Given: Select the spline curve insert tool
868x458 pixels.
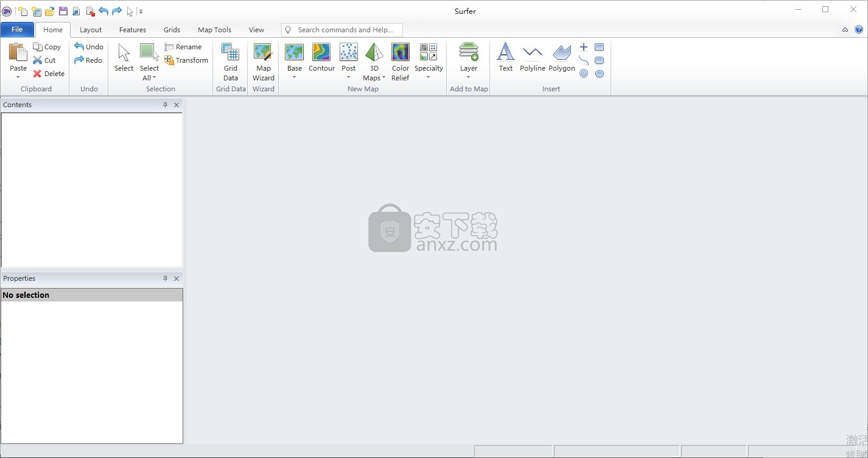Looking at the screenshot, I should 584,60.
